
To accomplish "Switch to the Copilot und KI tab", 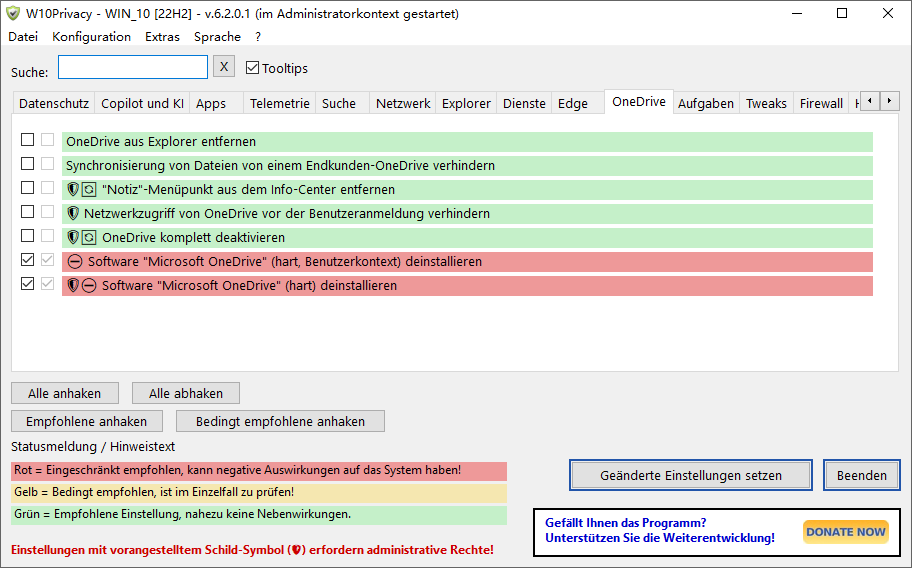I will click(x=142, y=103).
